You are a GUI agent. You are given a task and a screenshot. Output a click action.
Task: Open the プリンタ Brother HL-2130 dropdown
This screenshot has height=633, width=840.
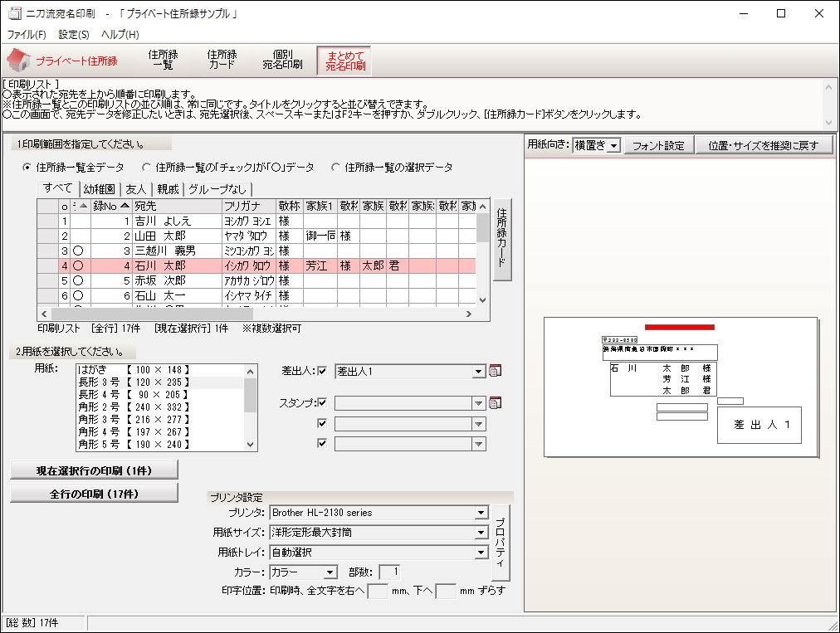pos(481,513)
